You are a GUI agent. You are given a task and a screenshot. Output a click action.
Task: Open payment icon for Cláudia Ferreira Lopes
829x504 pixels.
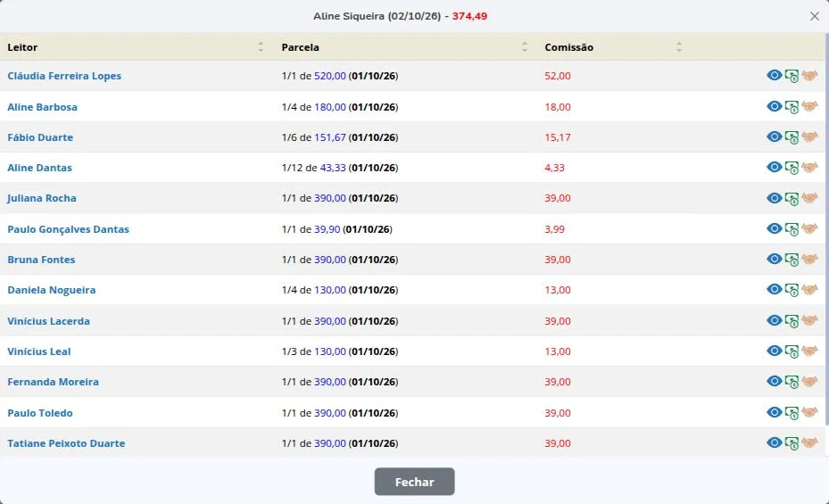[x=792, y=76]
